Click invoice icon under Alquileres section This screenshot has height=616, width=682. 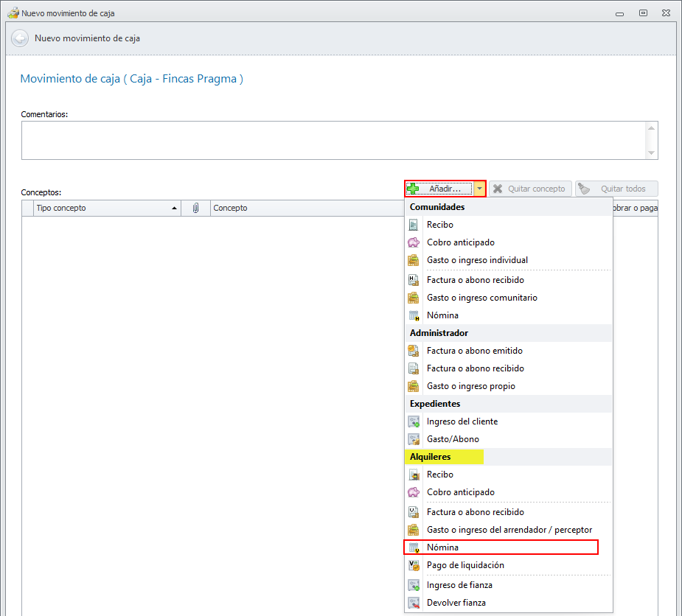click(x=414, y=512)
